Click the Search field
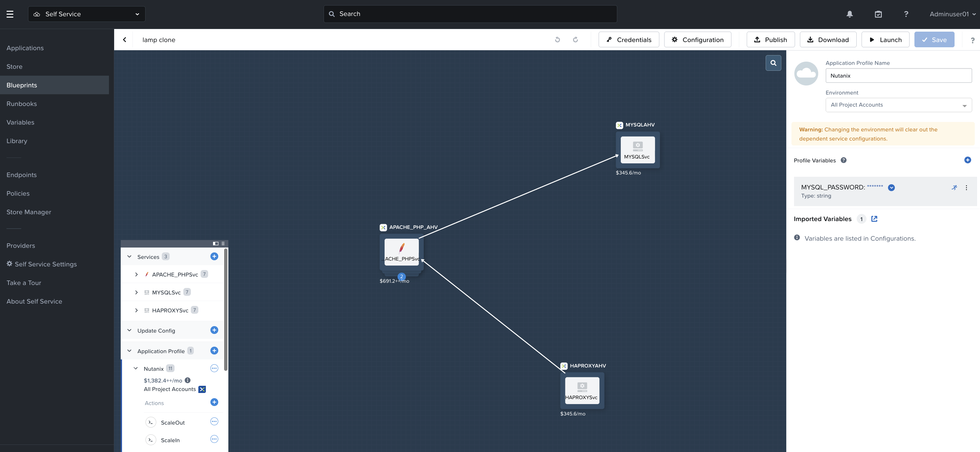 tap(470, 14)
